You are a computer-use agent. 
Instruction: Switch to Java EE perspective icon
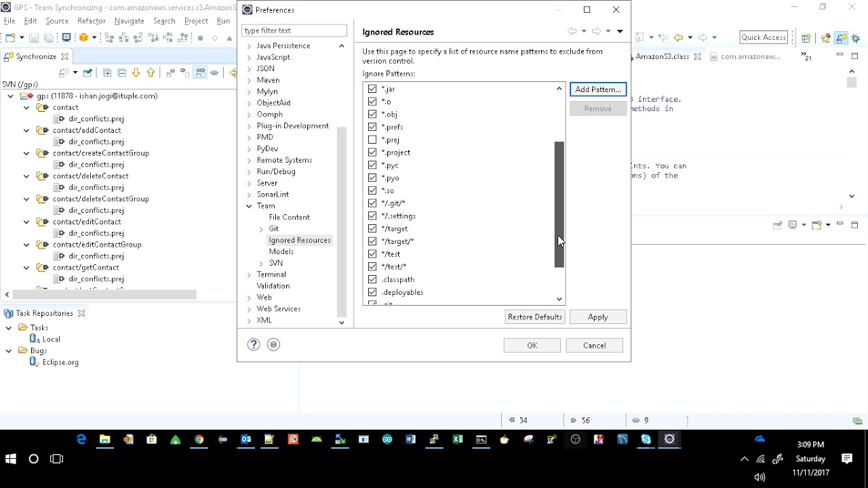pos(825,38)
